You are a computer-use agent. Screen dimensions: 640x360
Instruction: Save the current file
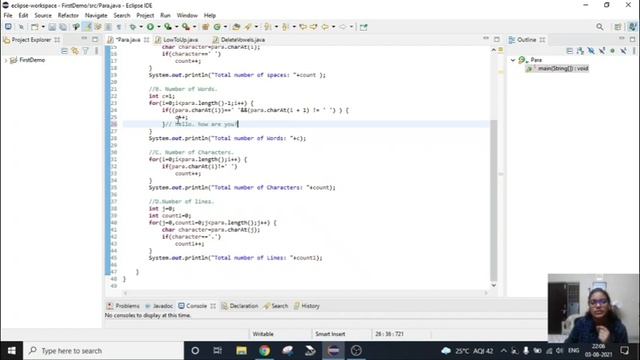[52, 27]
